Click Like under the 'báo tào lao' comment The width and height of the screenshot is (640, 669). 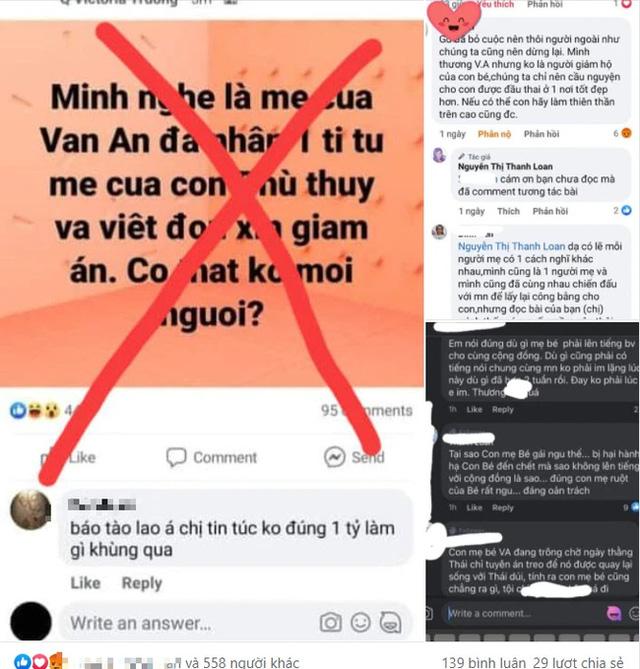[x=85, y=582]
